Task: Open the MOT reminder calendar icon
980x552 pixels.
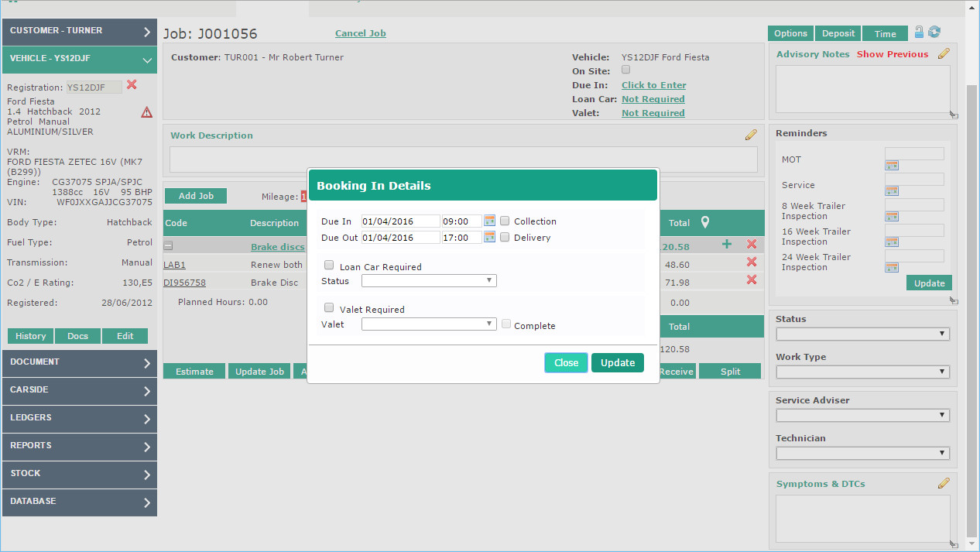Action: [892, 165]
